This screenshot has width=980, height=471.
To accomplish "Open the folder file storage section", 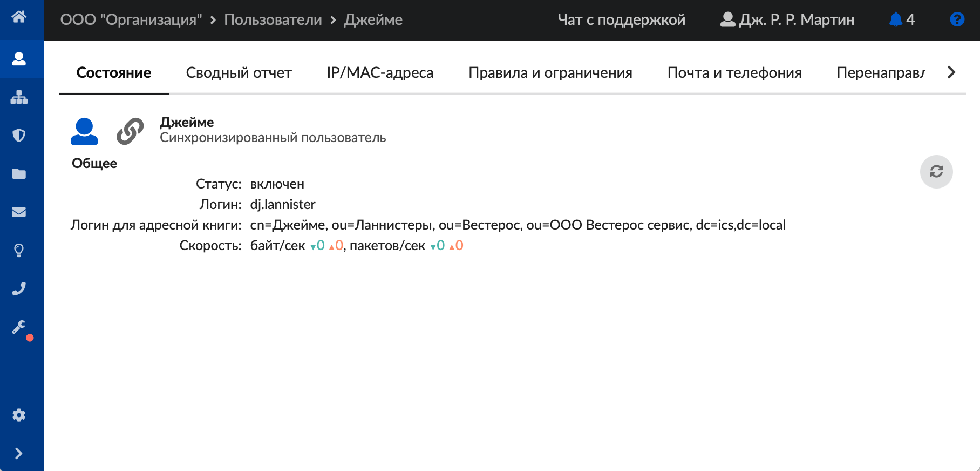I will 19,173.
